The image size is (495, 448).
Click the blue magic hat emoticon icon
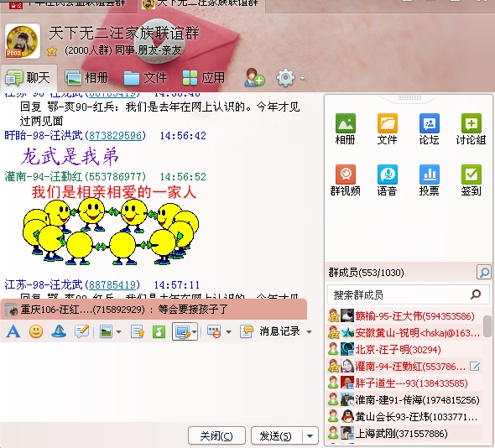(x=59, y=331)
